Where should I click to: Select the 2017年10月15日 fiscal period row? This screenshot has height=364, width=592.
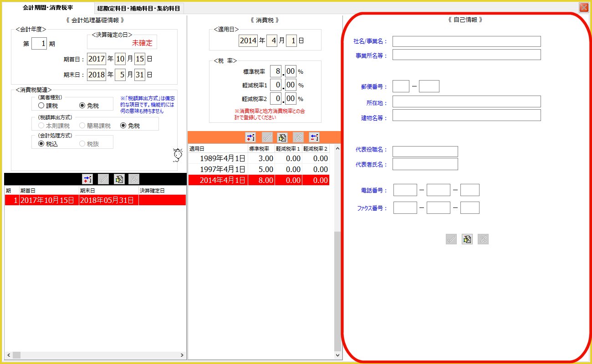click(x=47, y=200)
